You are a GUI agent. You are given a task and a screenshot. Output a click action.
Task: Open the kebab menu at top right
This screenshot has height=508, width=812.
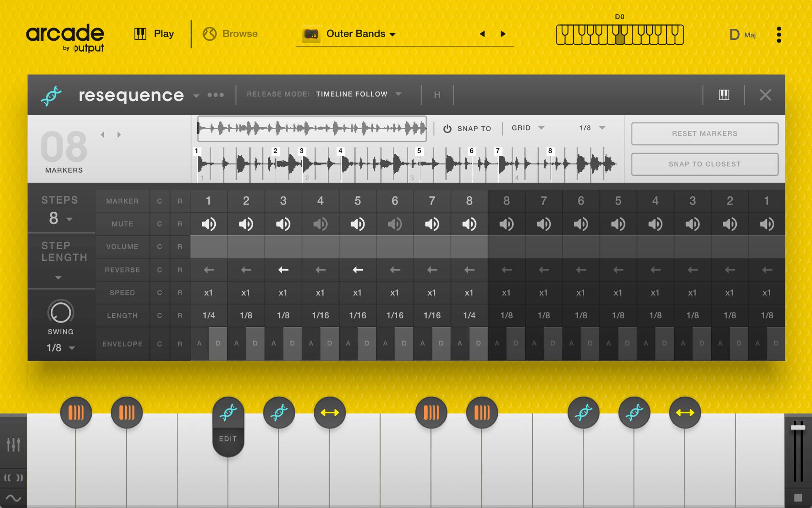click(779, 35)
